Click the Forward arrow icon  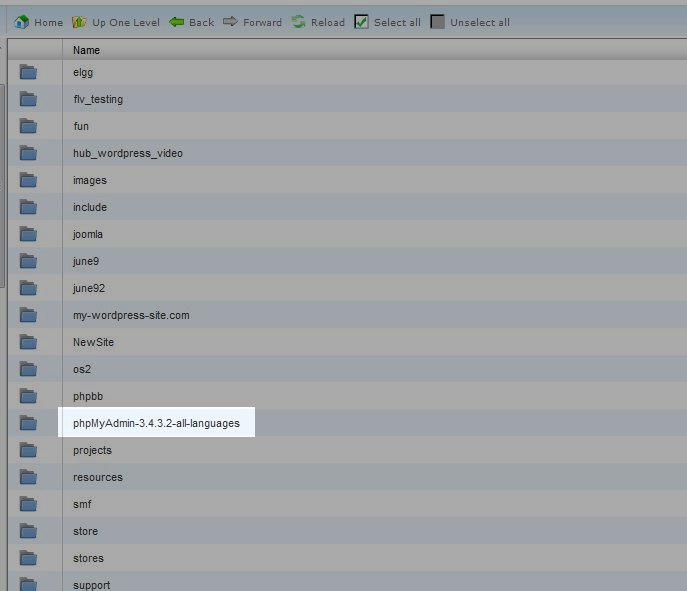click(x=230, y=22)
